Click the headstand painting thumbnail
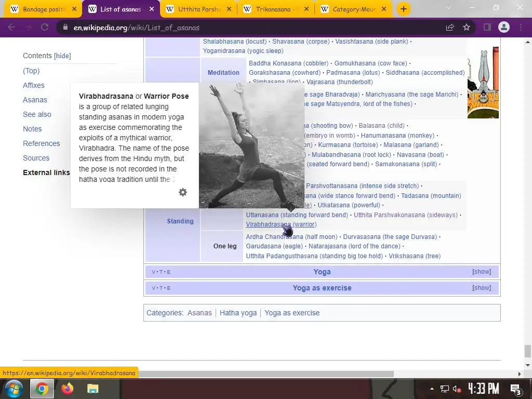Image resolution: width=532 pixels, height=399 pixels. pyautogui.click(x=483, y=83)
